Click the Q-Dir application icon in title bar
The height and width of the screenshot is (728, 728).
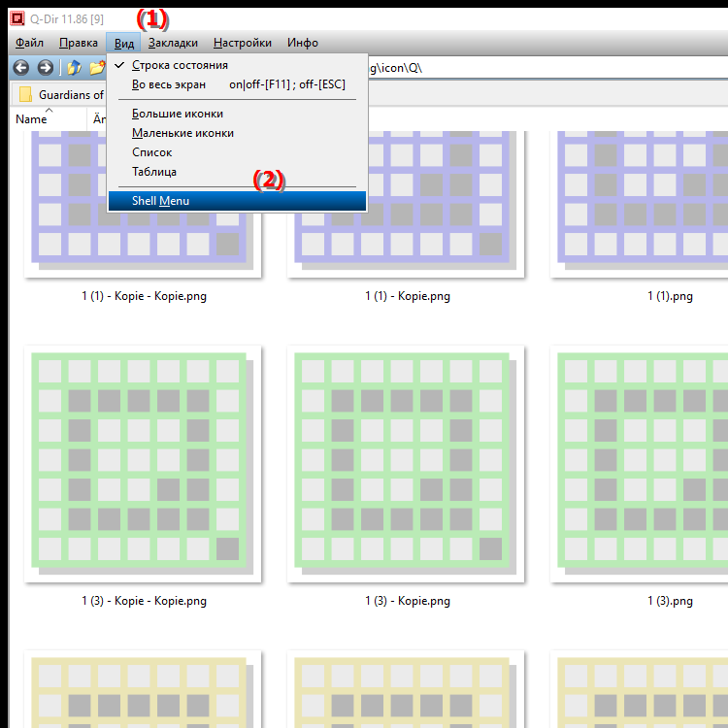point(17,18)
